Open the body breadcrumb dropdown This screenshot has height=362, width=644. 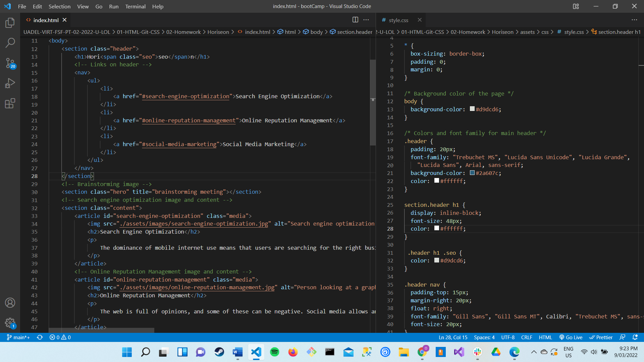click(316, 32)
